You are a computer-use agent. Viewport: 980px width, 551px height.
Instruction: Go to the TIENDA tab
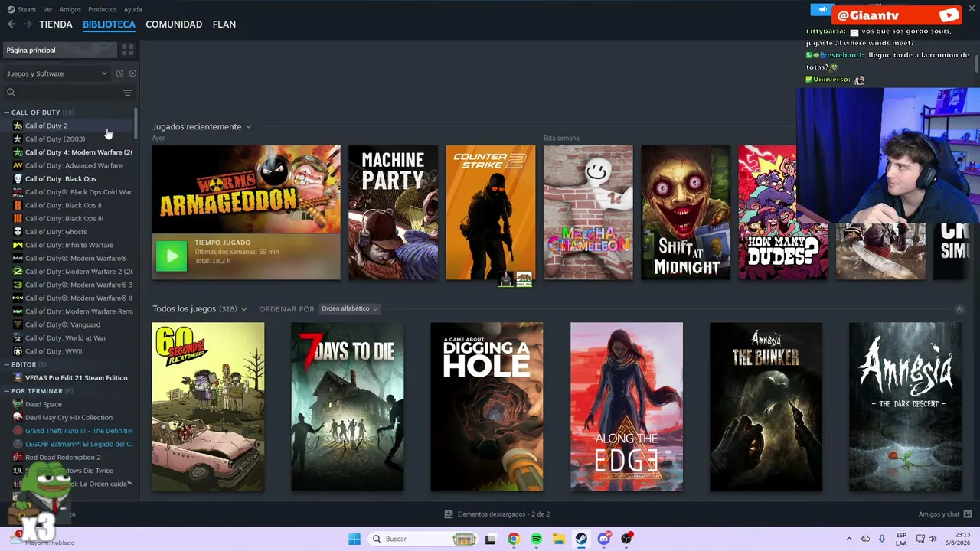tap(56, 24)
